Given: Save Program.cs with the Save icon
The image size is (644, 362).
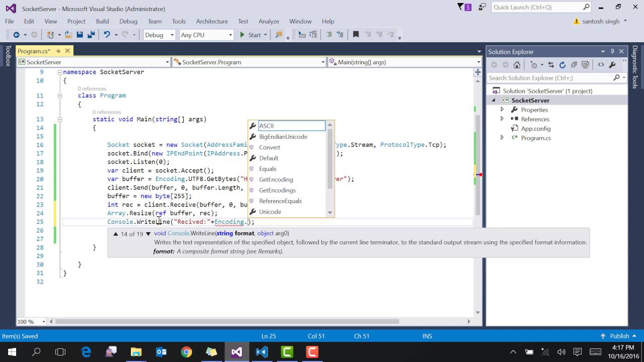Looking at the screenshot, I should click(x=79, y=35).
